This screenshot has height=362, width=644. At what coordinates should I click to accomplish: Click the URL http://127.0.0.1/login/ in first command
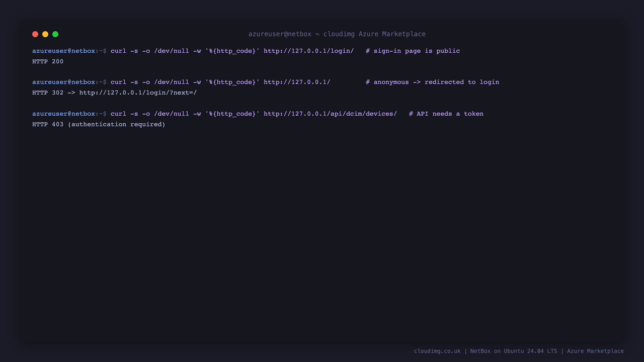tap(309, 51)
